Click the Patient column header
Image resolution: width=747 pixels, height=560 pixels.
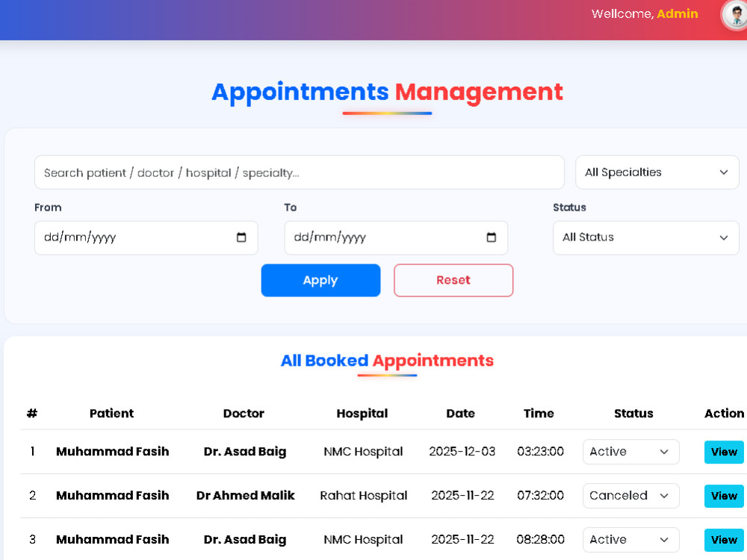(x=111, y=413)
